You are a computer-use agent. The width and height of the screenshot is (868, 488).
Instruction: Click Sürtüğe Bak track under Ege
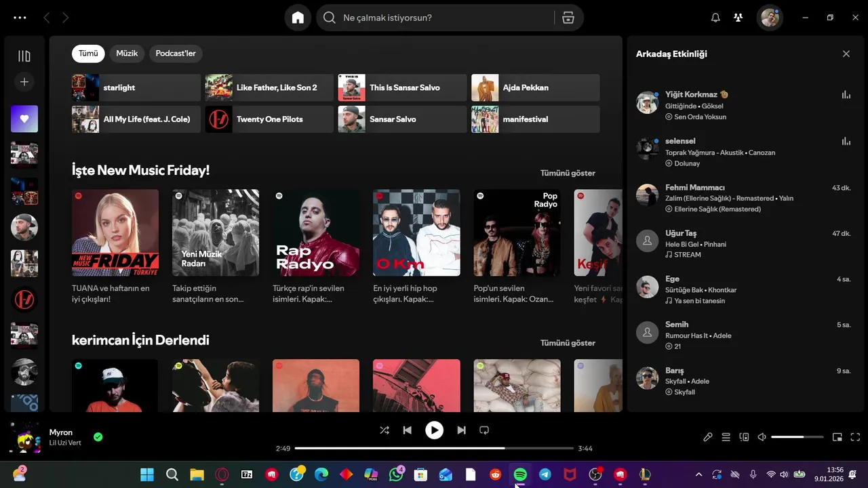(684, 290)
